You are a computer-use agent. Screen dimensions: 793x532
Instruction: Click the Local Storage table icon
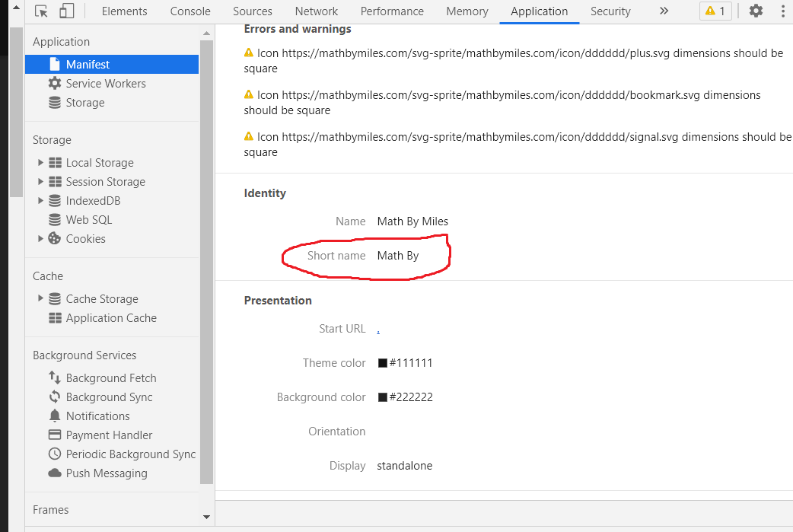55,162
